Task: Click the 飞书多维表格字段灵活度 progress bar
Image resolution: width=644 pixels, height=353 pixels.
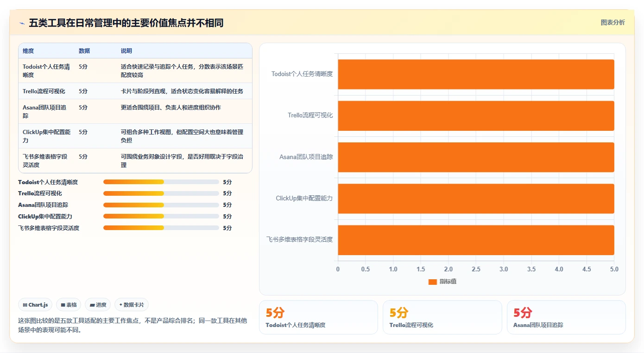Action: point(161,228)
